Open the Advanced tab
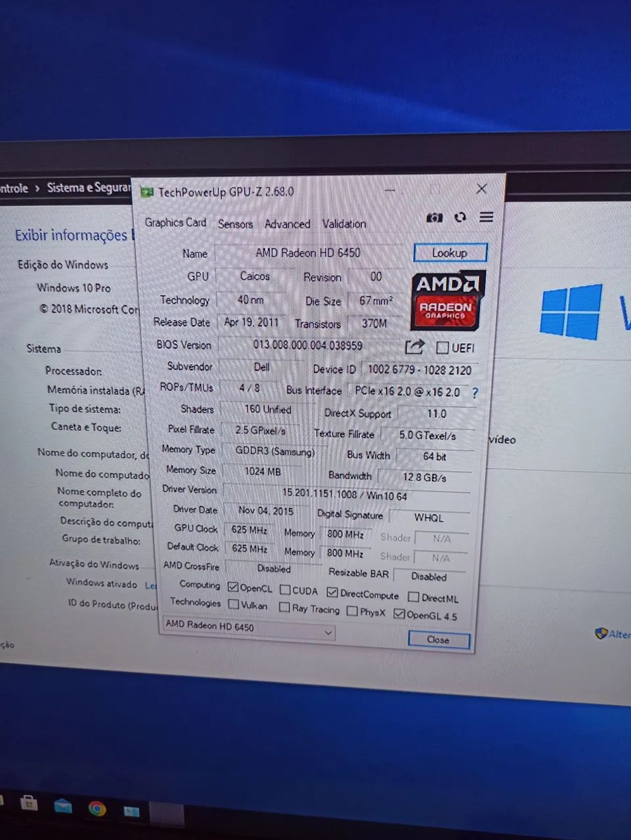Screen dimensions: 631x840 coord(287,224)
